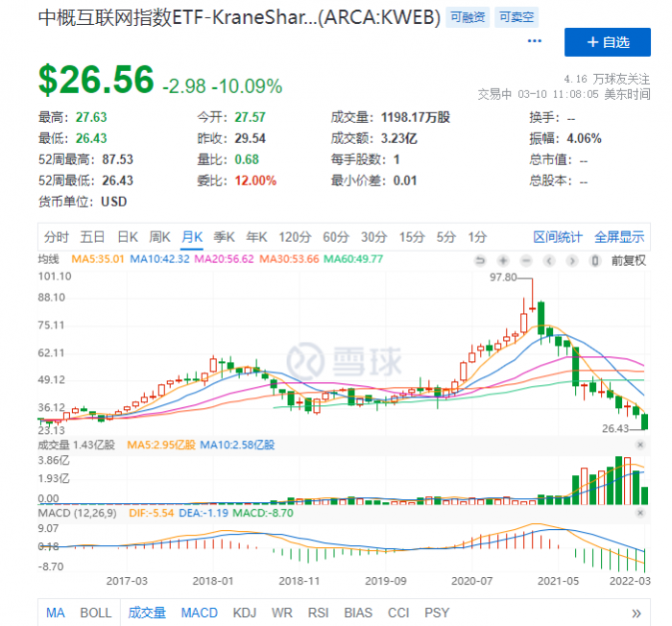Zoom out the K-line chart with minus icon
This screenshot has height=626, width=672.
(526, 260)
